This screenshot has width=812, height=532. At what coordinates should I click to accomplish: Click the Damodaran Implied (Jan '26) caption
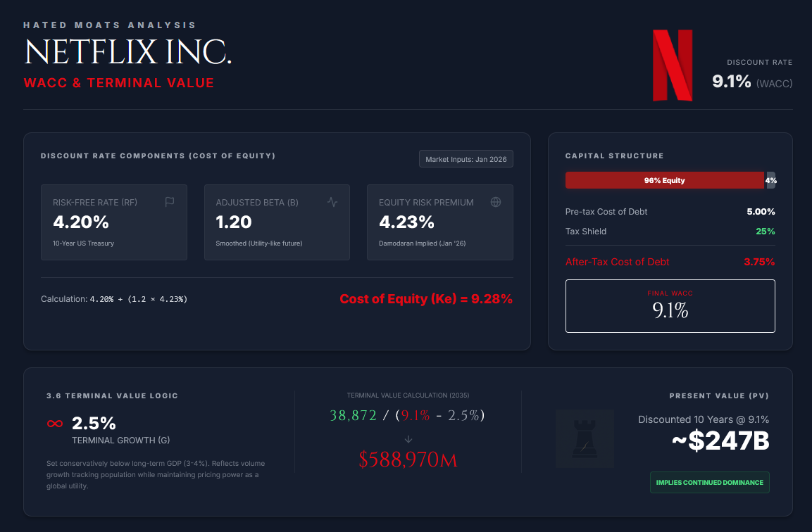pyautogui.click(x=422, y=243)
